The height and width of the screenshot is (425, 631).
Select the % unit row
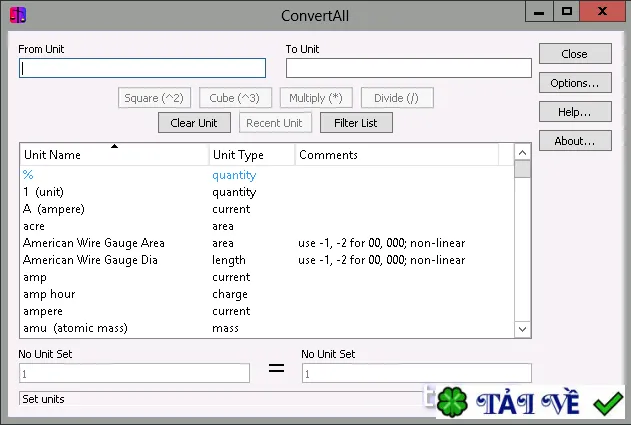(x=267, y=175)
